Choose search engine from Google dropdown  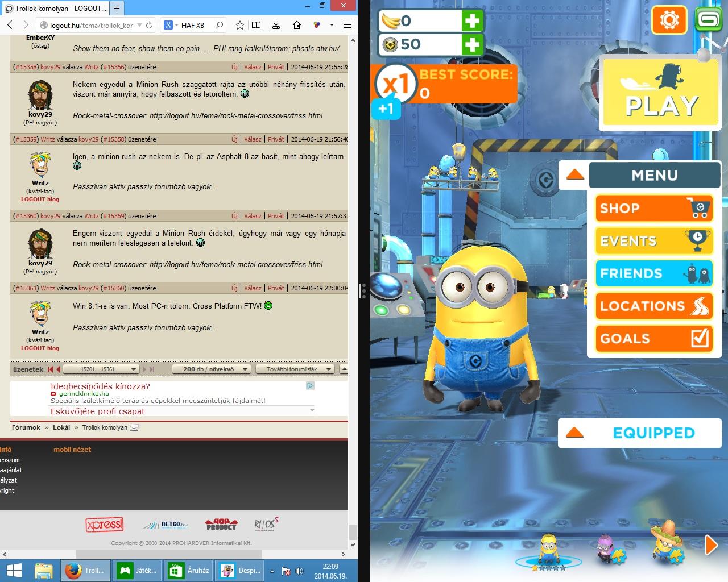(x=171, y=25)
